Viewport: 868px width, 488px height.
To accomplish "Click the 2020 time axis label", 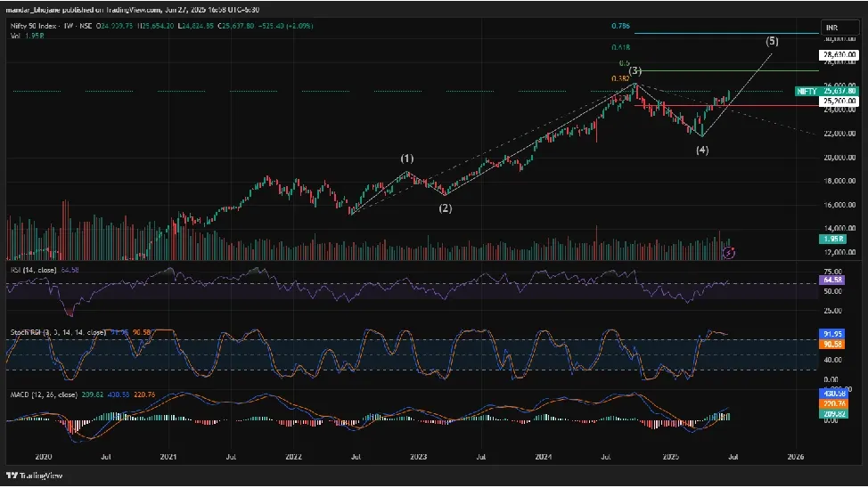I will 43,457.
